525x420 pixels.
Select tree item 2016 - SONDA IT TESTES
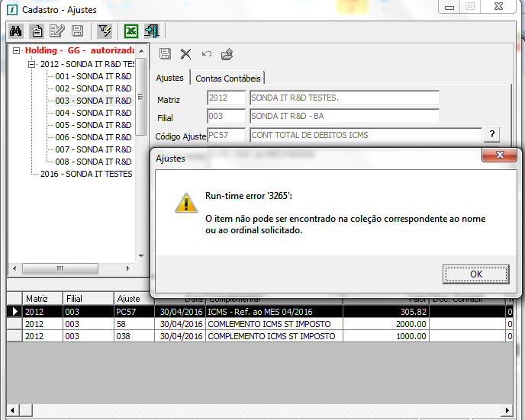pos(86,174)
